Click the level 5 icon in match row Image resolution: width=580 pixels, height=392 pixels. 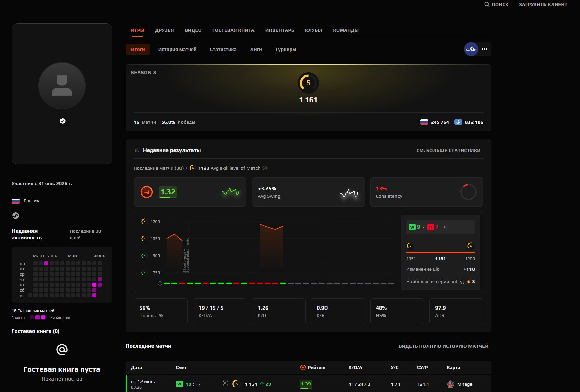(236, 384)
